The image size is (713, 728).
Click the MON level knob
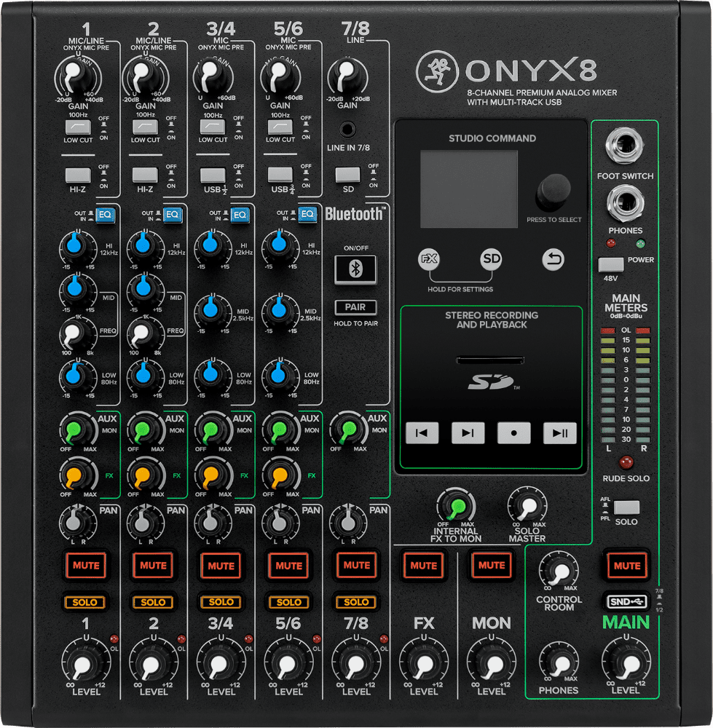pyautogui.click(x=492, y=664)
